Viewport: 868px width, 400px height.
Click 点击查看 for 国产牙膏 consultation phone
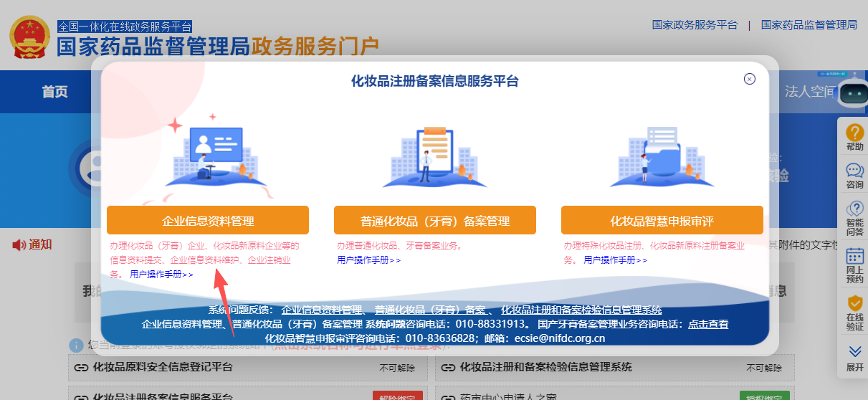[708, 325]
